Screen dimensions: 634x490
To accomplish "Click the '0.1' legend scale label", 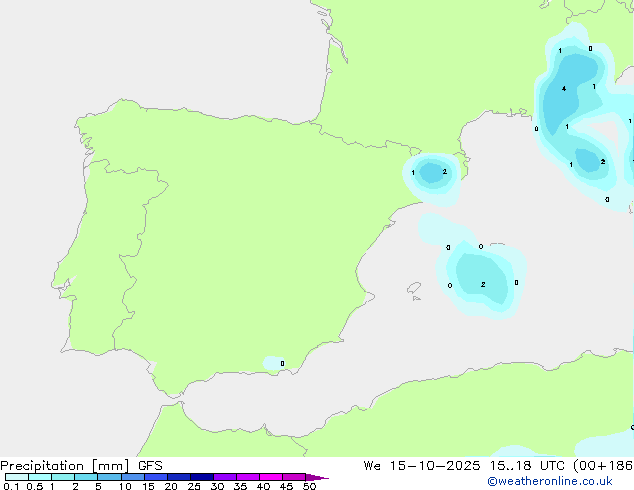I will (11, 486).
